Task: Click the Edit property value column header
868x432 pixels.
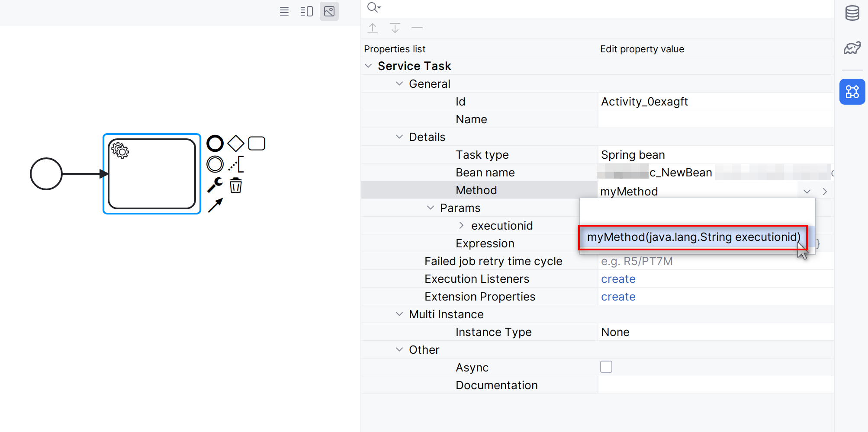Action: pos(642,49)
